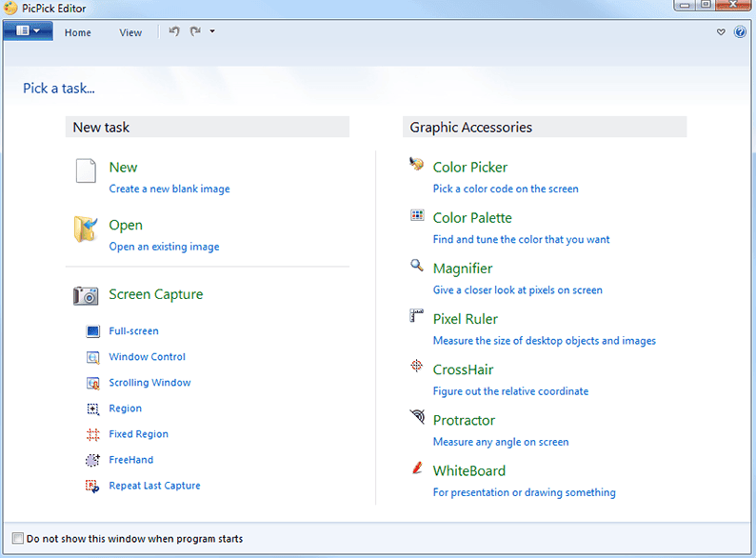
Task: Click 'Measure any angle on screen' text
Action: [501, 442]
